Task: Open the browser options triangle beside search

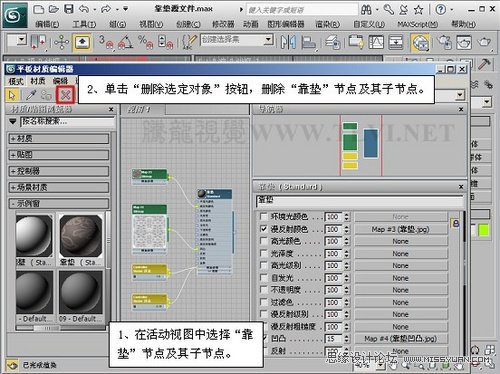Action: 13,122
